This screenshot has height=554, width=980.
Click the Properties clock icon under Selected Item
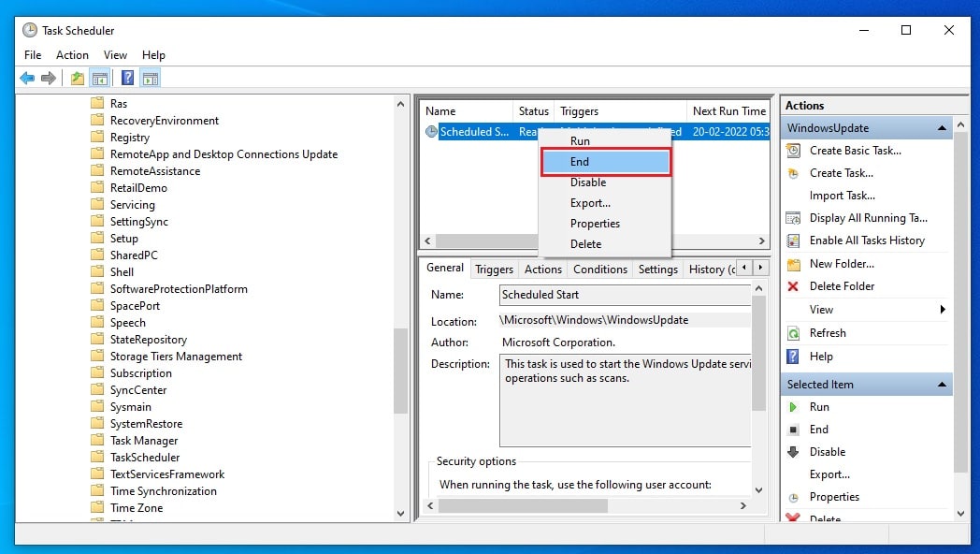pyautogui.click(x=793, y=498)
